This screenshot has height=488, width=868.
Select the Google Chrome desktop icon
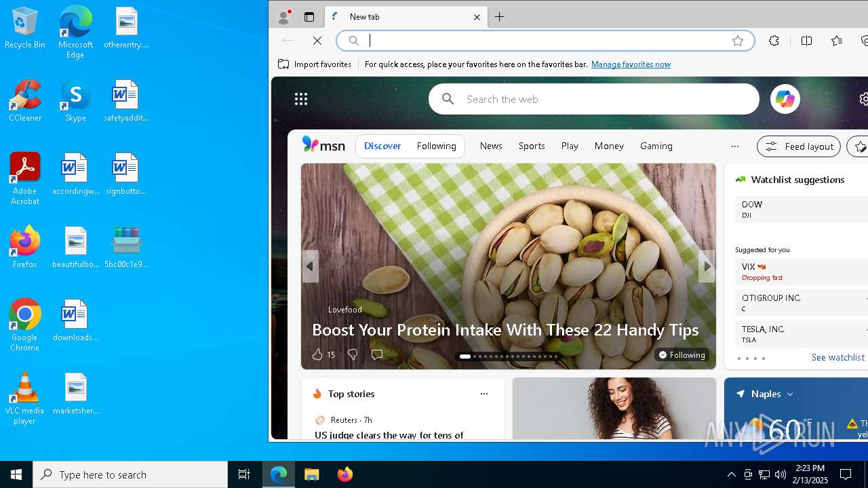click(25, 325)
